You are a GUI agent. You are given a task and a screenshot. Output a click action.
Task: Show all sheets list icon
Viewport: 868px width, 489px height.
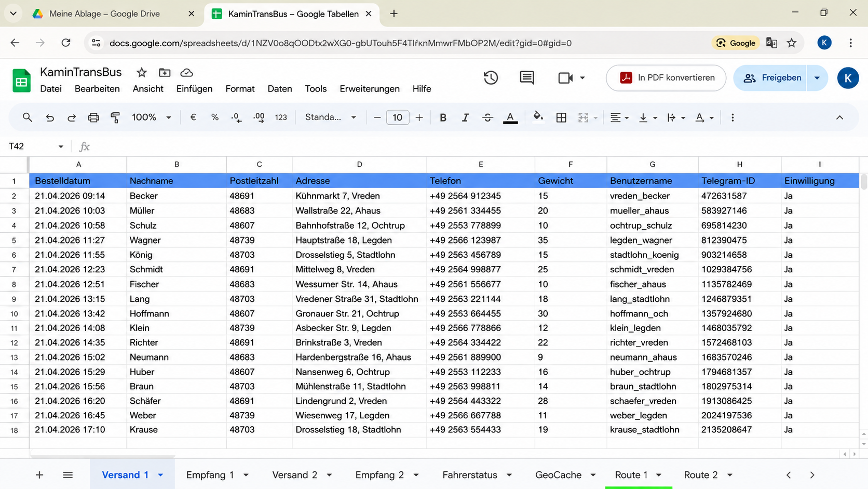pyautogui.click(x=67, y=475)
